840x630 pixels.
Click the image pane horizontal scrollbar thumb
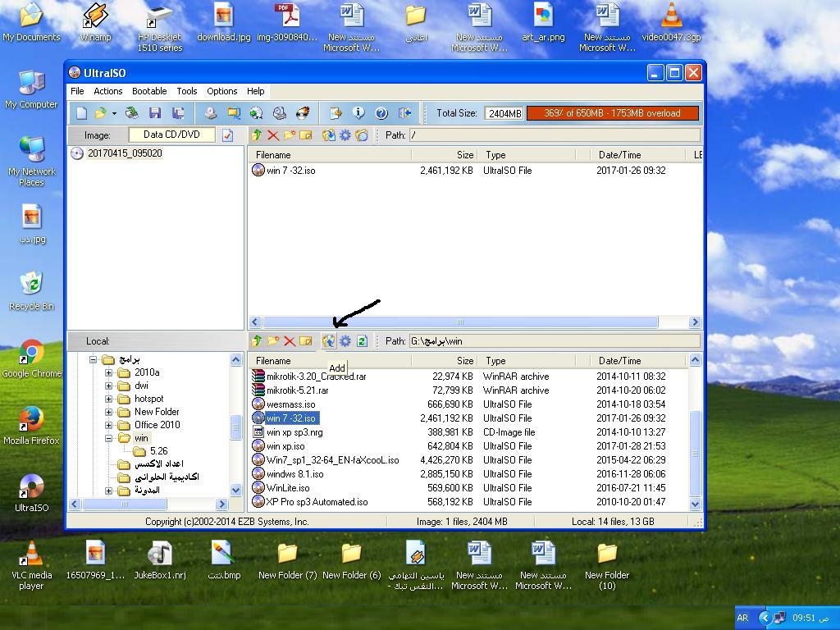coord(460,322)
